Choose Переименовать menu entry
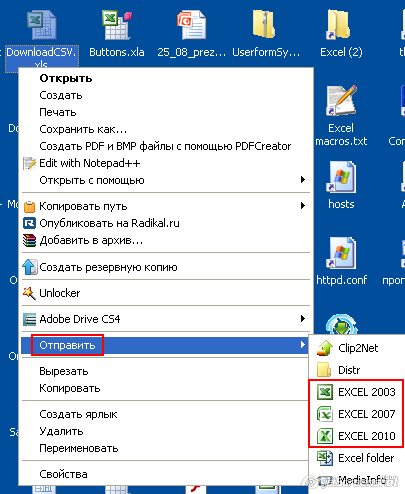Viewport: 405px width, 494px height. 164,448
